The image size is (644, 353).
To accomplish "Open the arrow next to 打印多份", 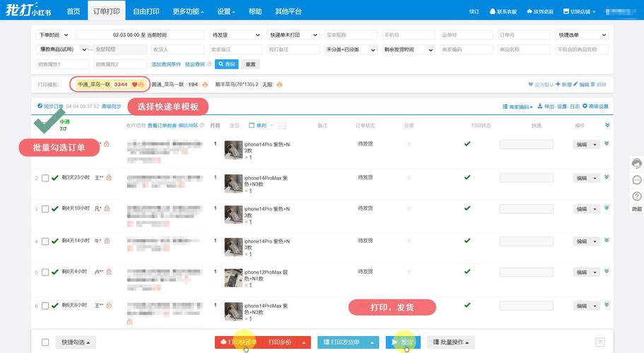I will click(304, 342).
